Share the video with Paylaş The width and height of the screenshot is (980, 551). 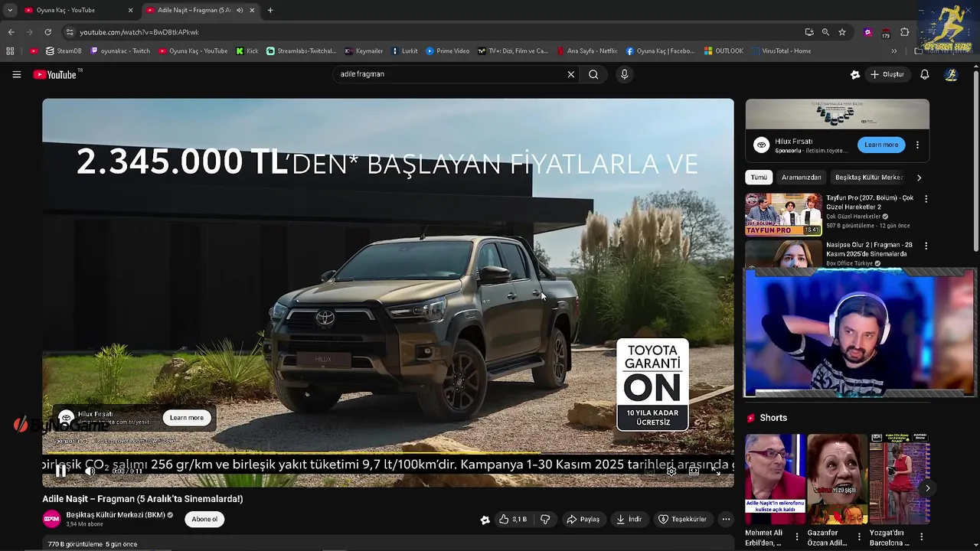coord(583,519)
